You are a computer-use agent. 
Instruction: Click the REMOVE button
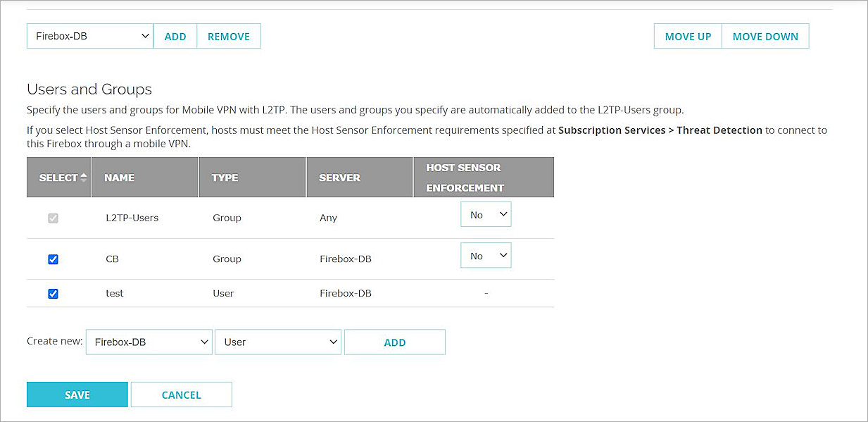(x=229, y=36)
